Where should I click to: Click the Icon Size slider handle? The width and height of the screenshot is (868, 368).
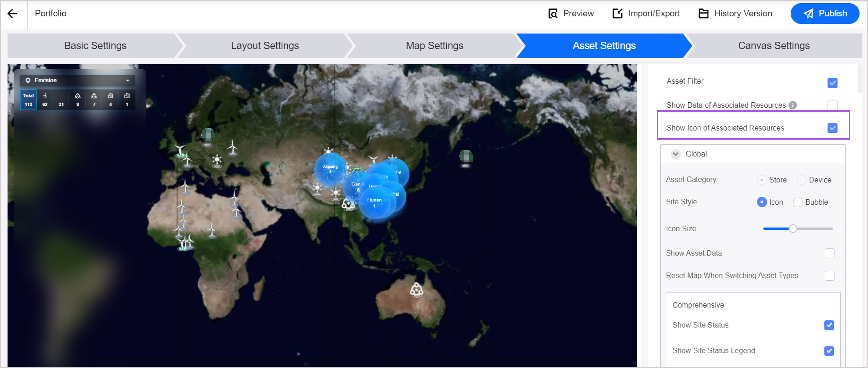click(793, 229)
